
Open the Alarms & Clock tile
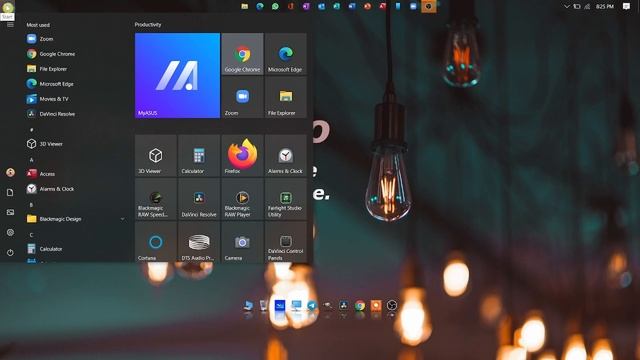click(285, 156)
